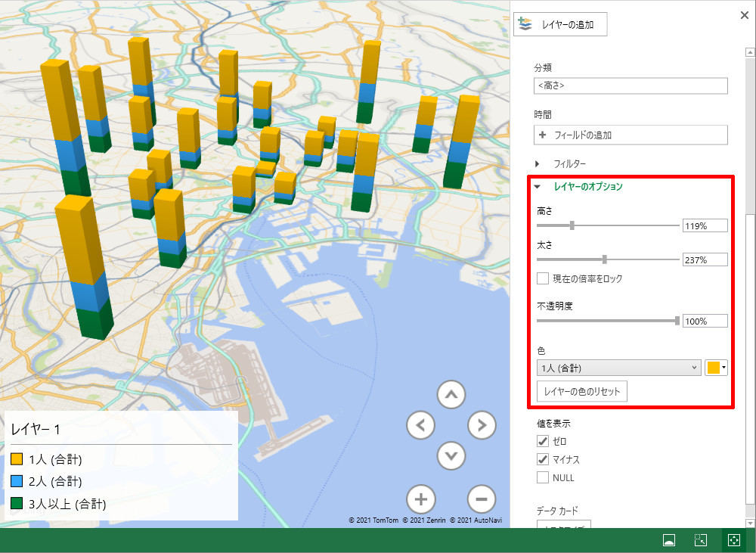
Task: Click the zoom out minus button on map
Action: pos(482,499)
